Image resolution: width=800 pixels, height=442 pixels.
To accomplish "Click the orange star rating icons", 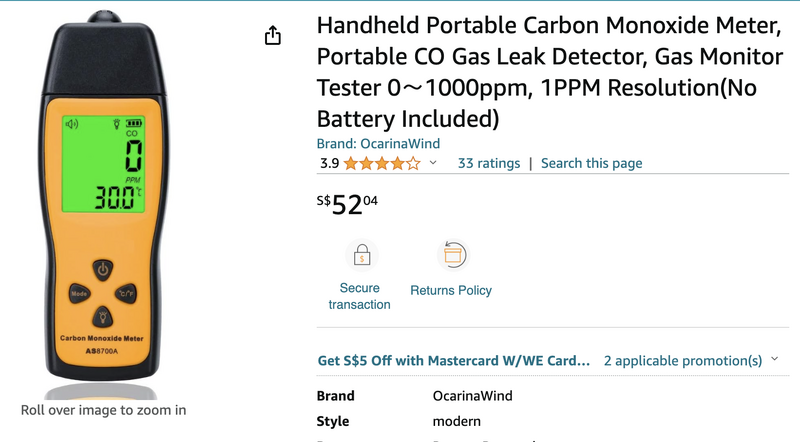I will coord(382,163).
